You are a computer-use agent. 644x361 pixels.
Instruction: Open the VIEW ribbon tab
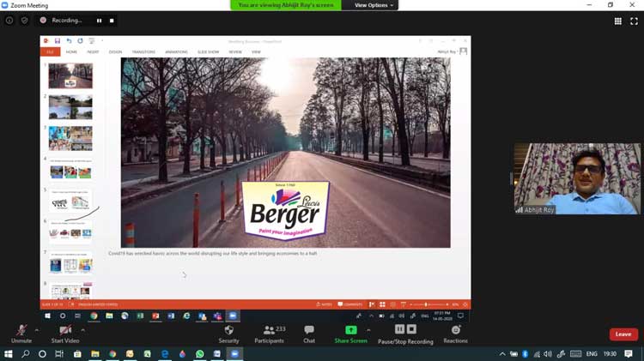256,51
